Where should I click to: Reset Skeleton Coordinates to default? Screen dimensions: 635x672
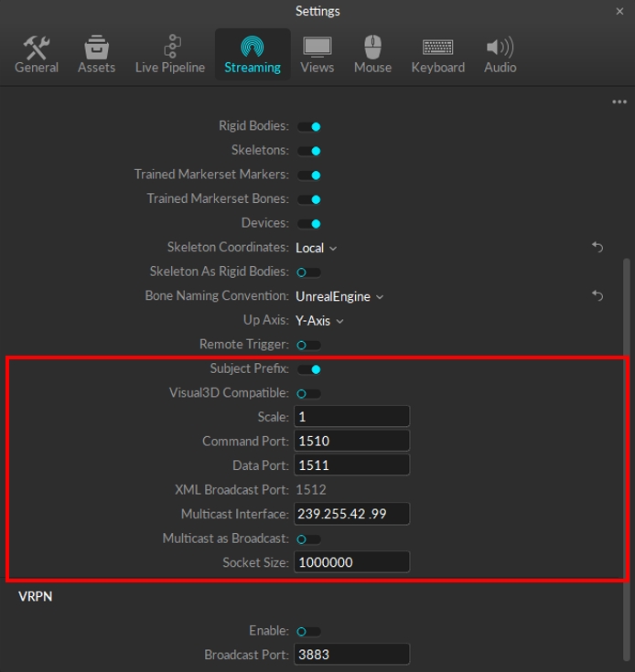(x=597, y=247)
